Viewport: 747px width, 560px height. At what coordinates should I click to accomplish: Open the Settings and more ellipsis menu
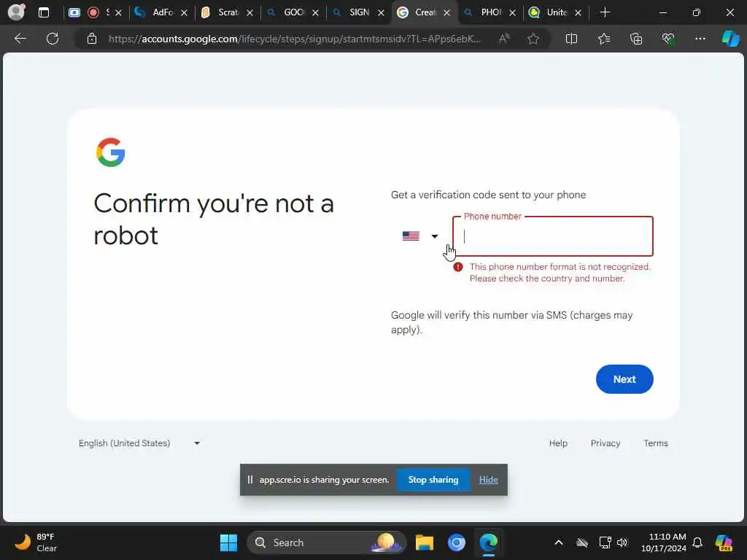click(700, 39)
